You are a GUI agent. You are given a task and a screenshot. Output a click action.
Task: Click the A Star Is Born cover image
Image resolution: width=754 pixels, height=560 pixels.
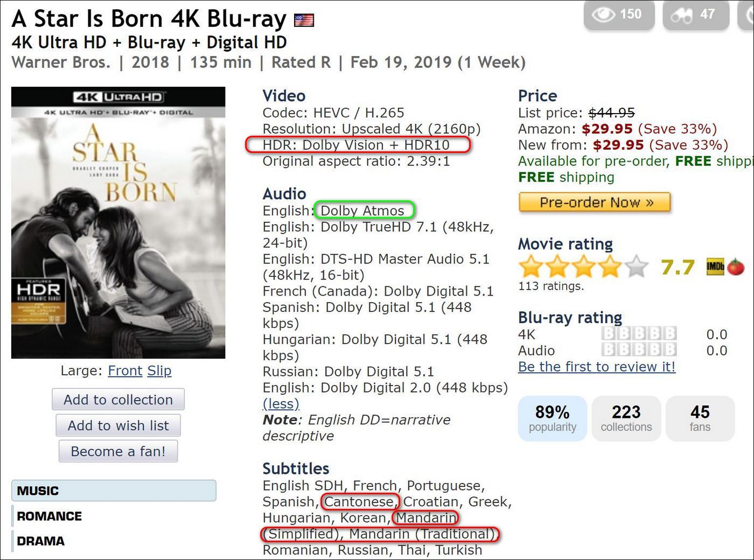pyautogui.click(x=118, y=222)
